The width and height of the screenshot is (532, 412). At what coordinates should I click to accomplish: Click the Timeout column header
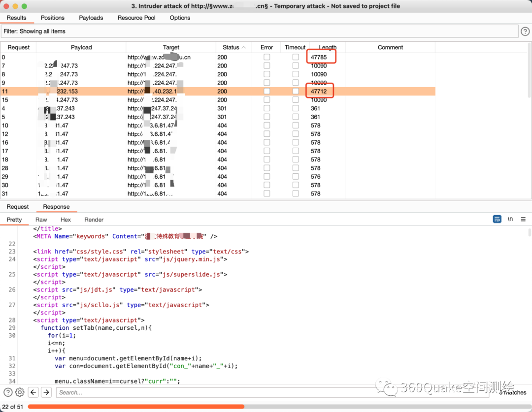(295, 47)
